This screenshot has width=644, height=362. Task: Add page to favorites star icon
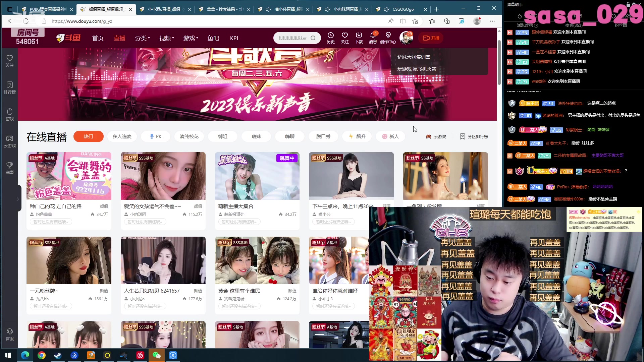click(415, 21)
